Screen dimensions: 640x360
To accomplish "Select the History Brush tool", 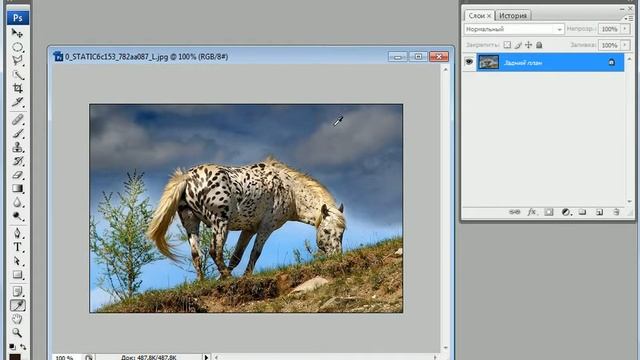I will [x=17, y=161].
